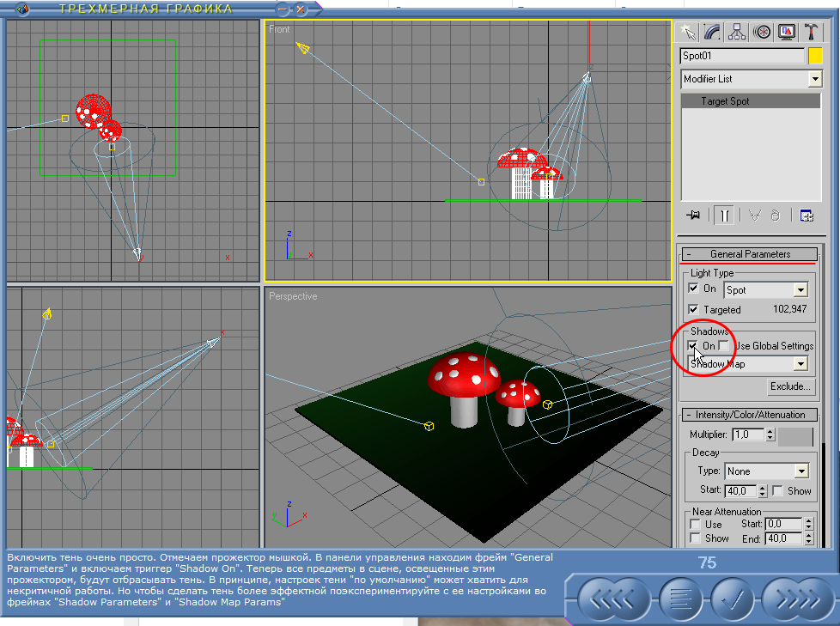Click the Spot01 object name field
This screenshot has height=626, width=840.
pos(742,56)
